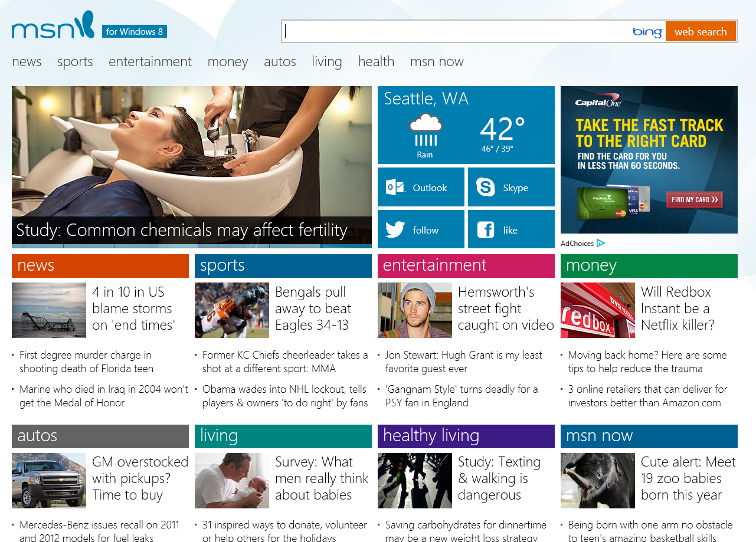Open the entertainment navigation menu item
Viewport: 756px width, 542px height.
(x=150, y=61)
